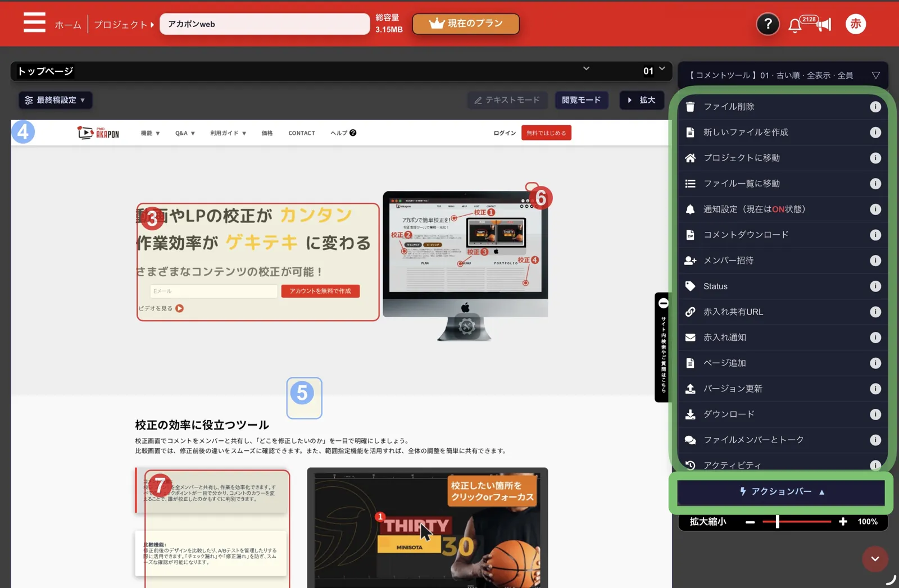The height and width of the screenshot is (588, 899).
Task: Click CONTACT in the site navigation
Action: pyautogui.click(x=302, y=133)
